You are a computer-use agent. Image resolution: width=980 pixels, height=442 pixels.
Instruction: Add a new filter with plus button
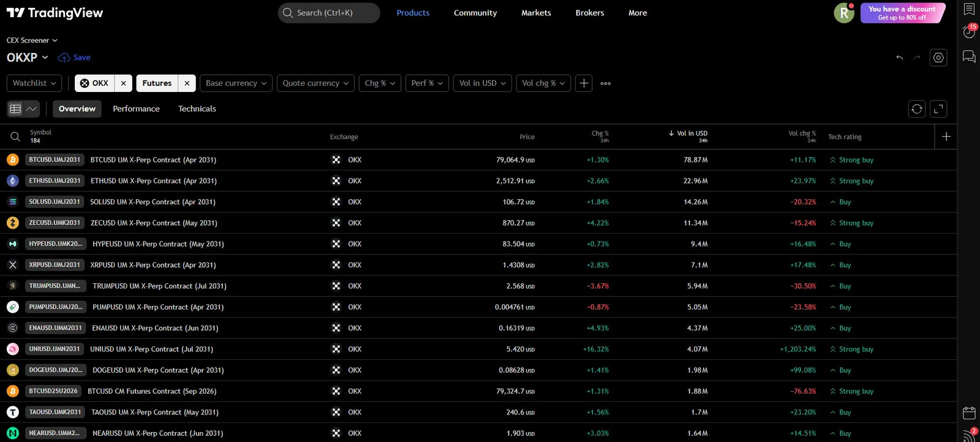point(584,83)
